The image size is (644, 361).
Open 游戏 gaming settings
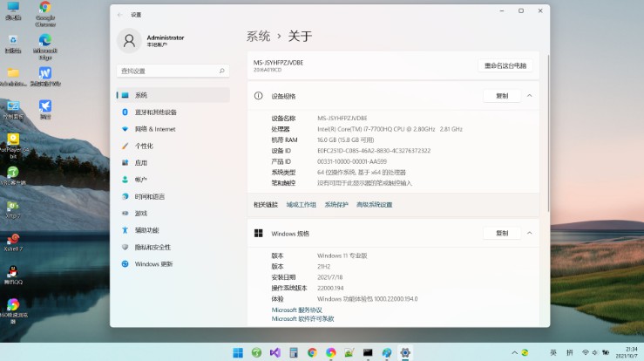[x=173, y=213]
